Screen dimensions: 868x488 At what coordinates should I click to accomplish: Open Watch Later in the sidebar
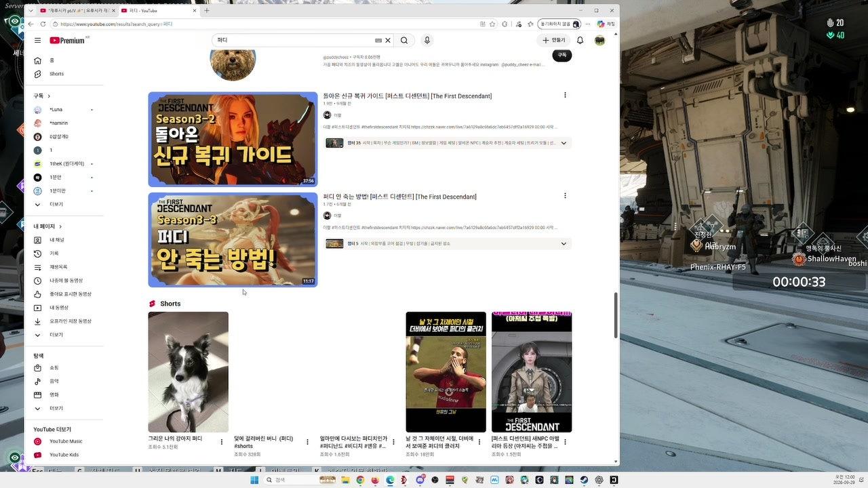[64, 281]
